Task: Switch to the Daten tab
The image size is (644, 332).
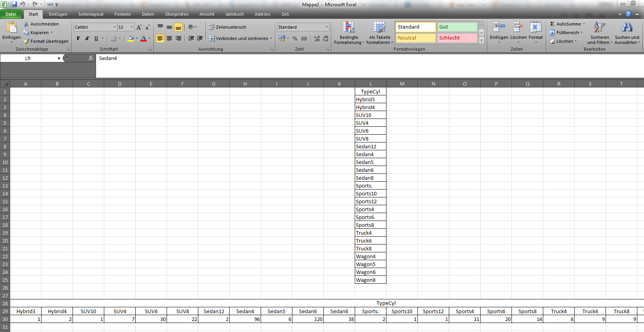Action: coord(148,14)
